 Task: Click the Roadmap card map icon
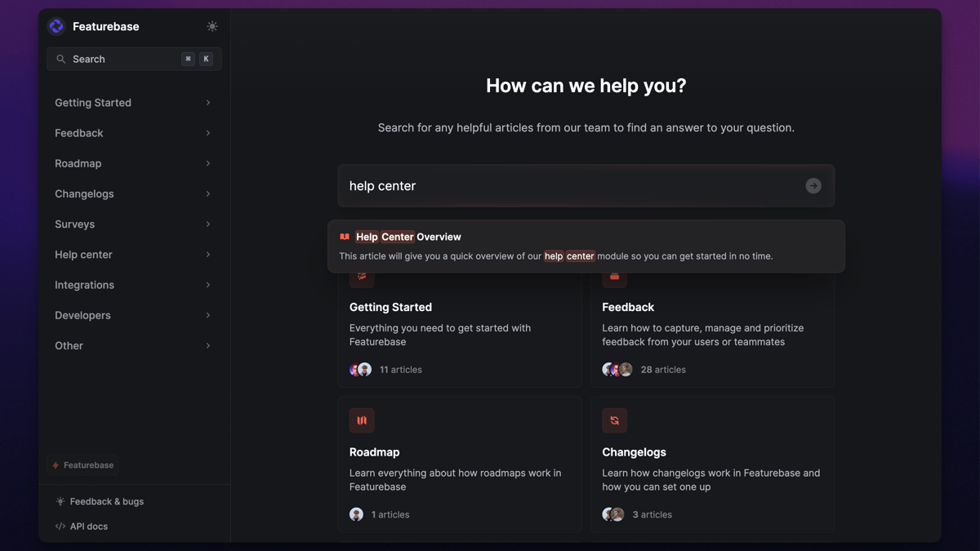(x=362, y=420)
